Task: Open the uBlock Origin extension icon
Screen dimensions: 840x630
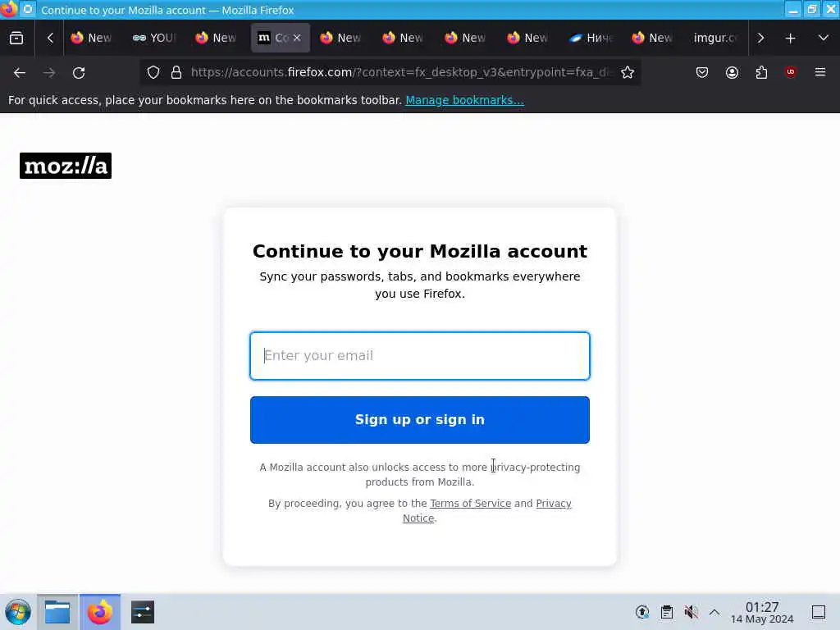Action: (791, 72)
